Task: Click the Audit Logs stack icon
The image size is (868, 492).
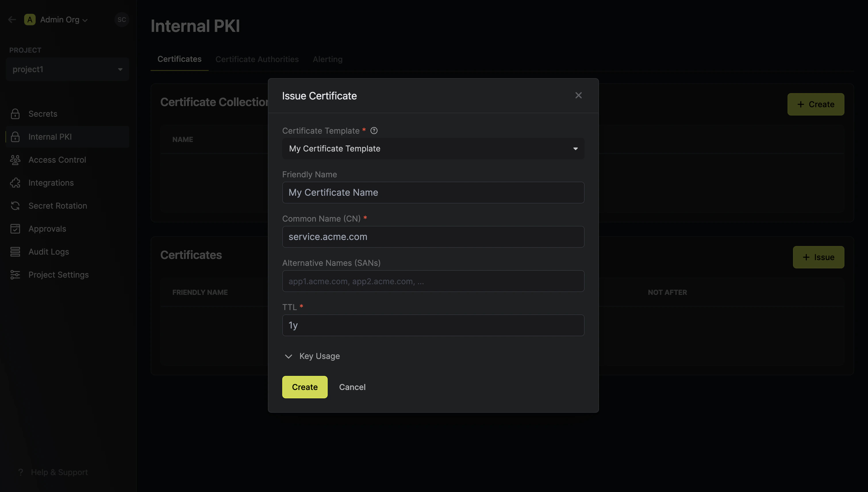Action: [15, 252]
